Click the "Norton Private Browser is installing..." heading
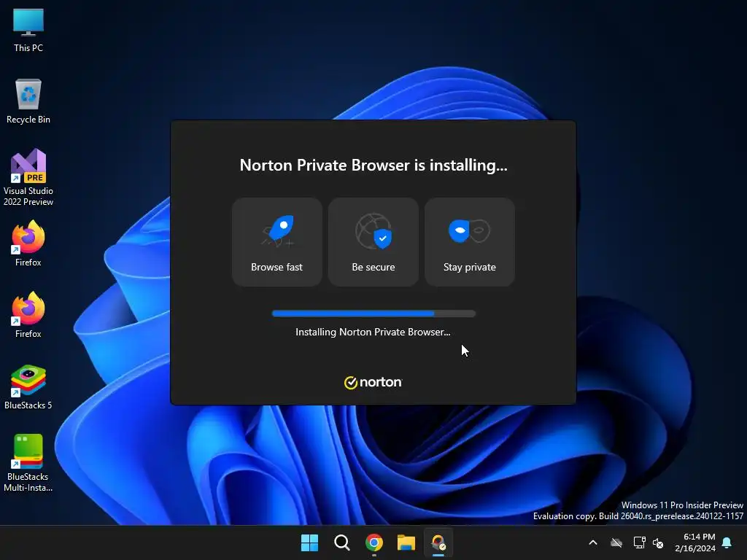This screenshot has height=560, width=747. click(373, 165)
